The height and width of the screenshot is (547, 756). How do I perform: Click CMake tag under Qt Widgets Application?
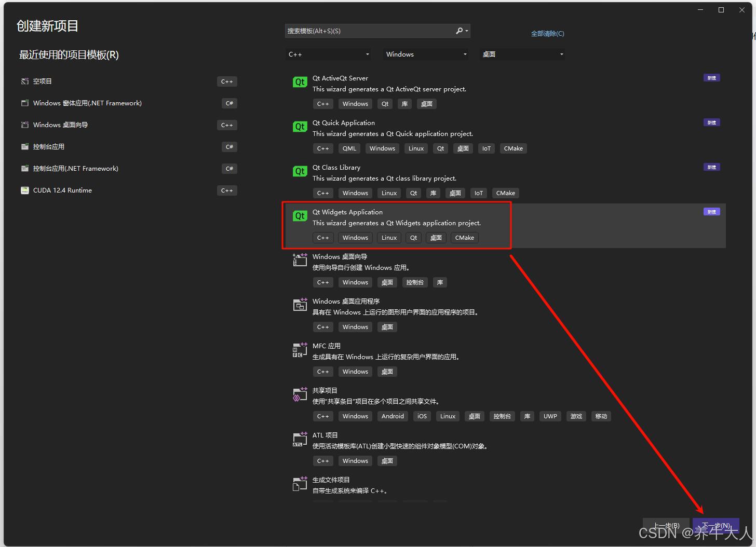[x=465, y=238]
